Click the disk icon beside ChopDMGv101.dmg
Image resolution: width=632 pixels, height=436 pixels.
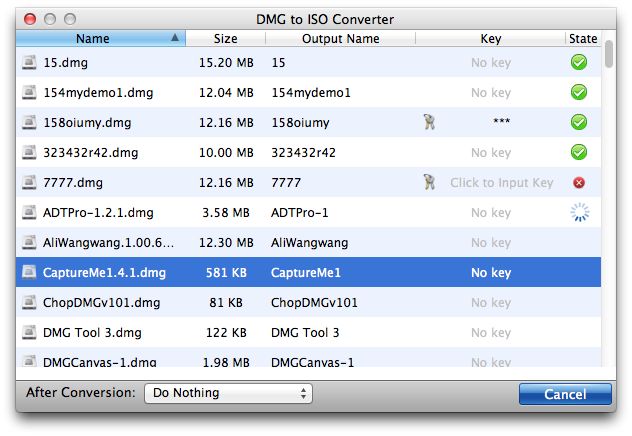coord(29,302)
